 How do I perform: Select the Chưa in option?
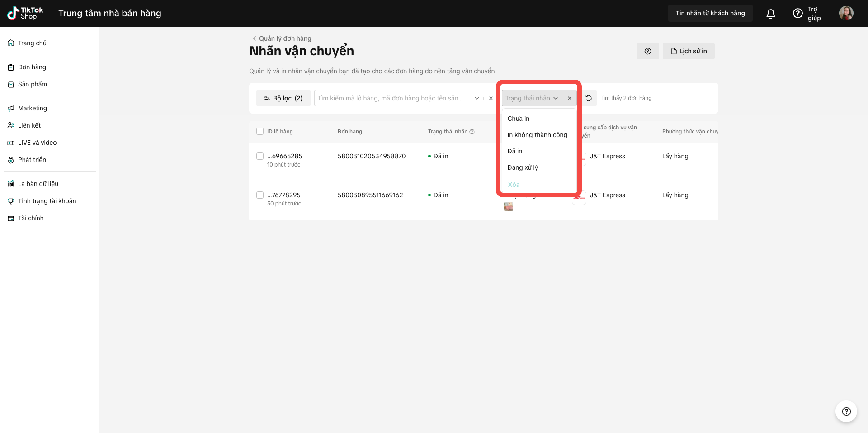(x=539, y=119)
